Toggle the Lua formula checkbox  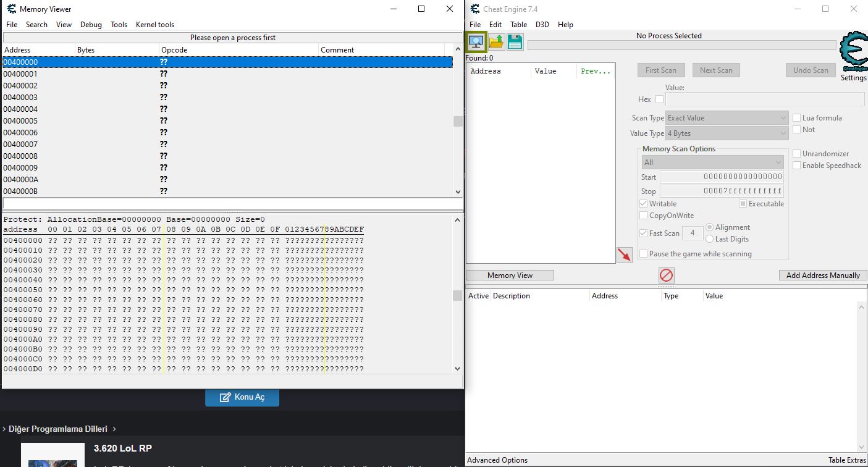point(797,118)
